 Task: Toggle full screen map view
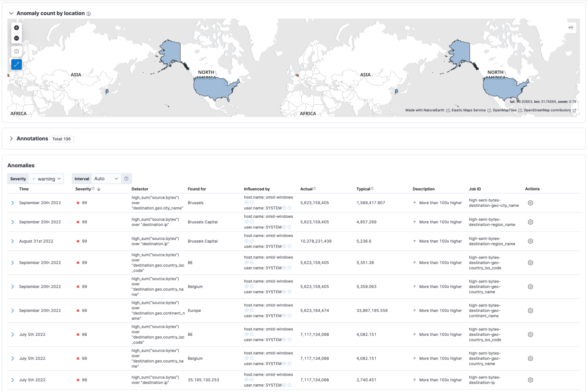coord(16,64)
